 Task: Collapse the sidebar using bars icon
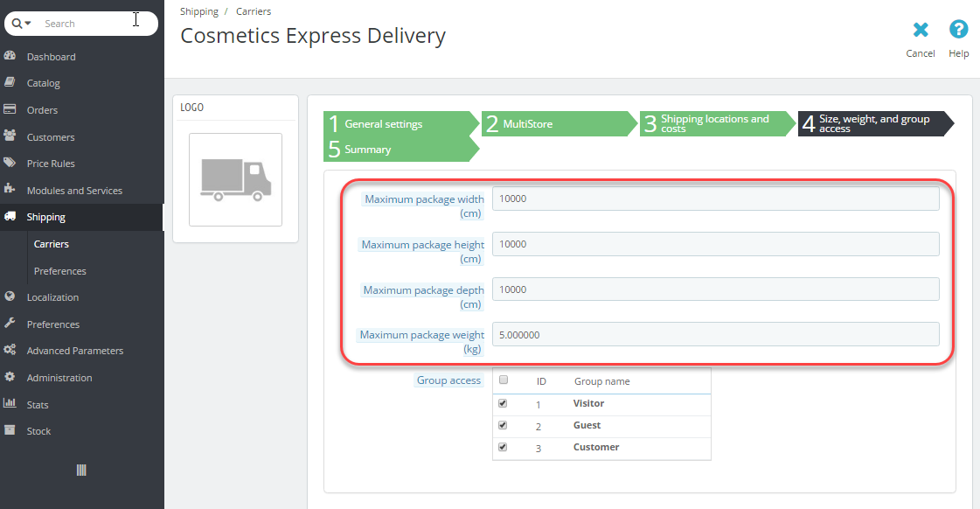point(81,471)
